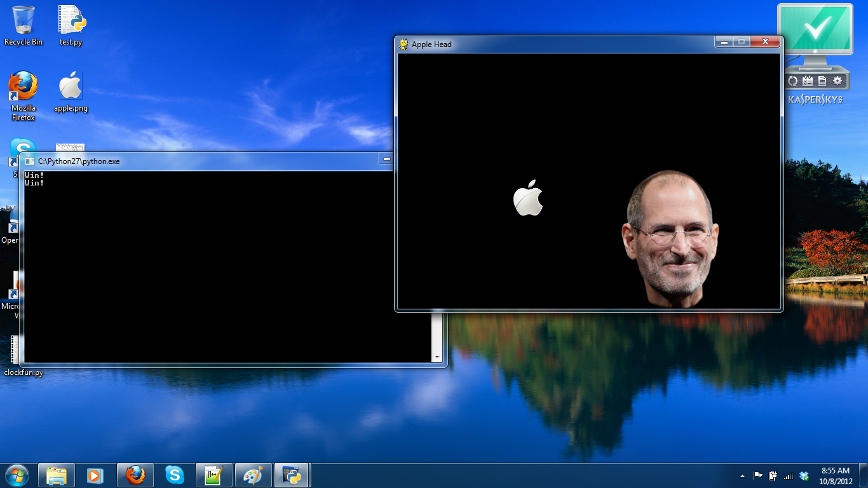Screen dimensions: 868x488
Task: Open the Kaspersky reports document icon
Action: click(822, 81)
